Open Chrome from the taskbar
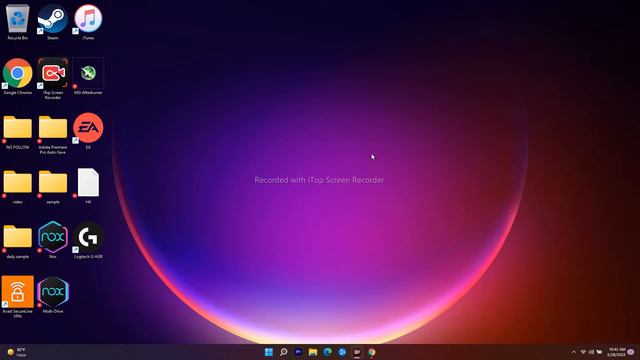 [x=371, y=352]
